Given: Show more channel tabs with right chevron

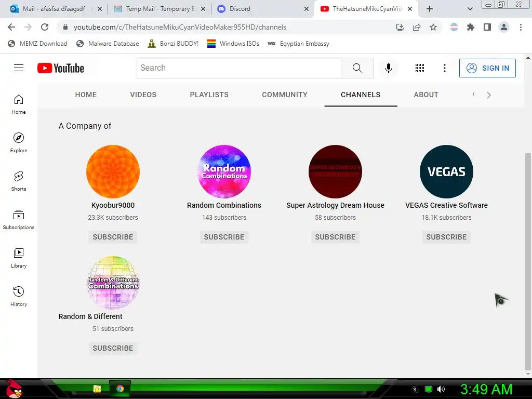Looking at the screenshot, I should (488, 95).
